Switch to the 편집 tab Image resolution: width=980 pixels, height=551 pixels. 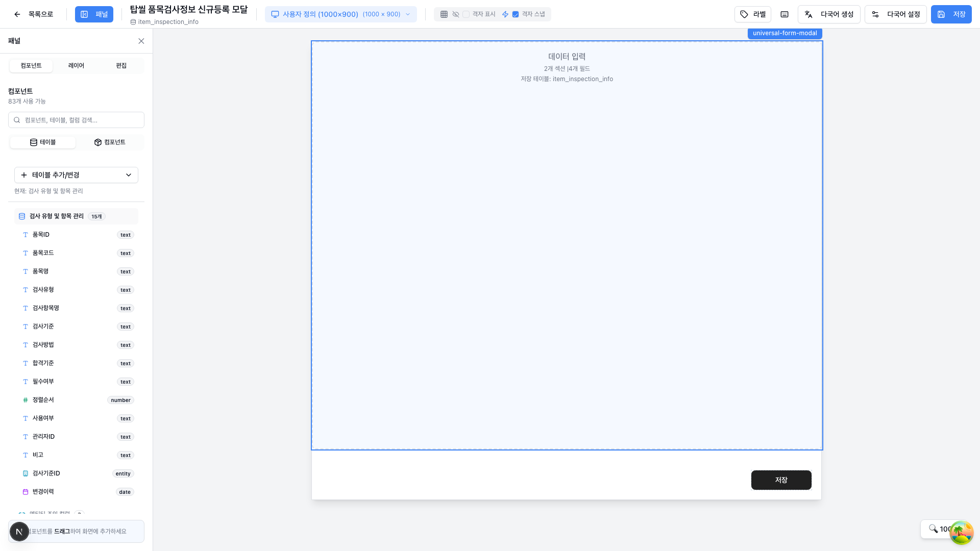(121, 66)
